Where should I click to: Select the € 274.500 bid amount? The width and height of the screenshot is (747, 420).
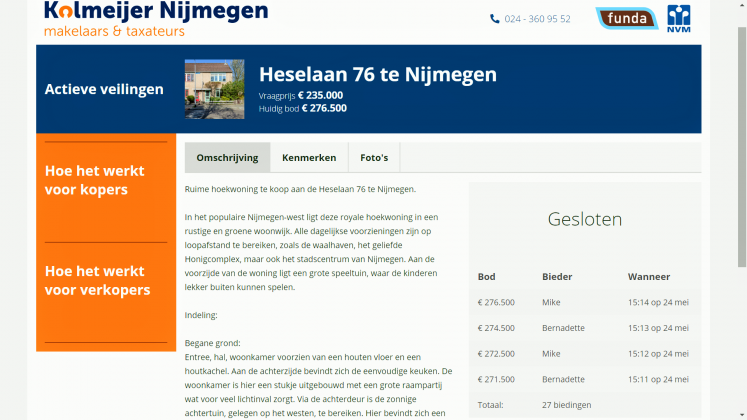496,328
